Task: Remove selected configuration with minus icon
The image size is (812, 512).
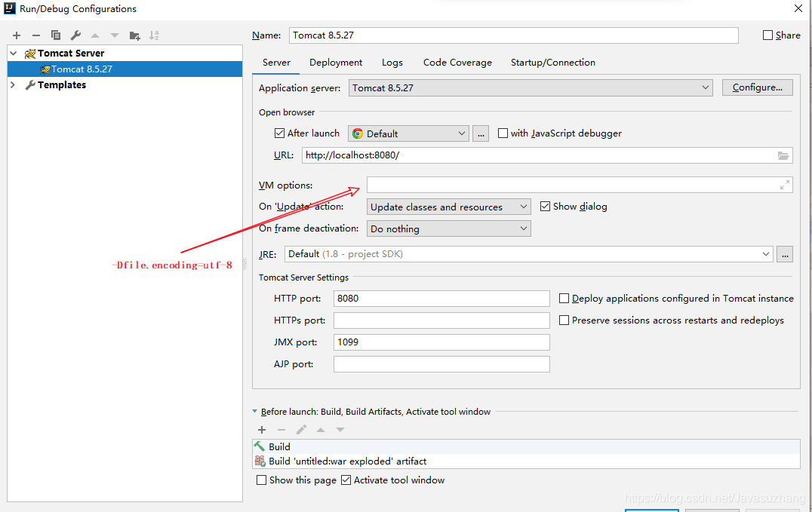Action: pyautogui.click(x=35, y=35)
